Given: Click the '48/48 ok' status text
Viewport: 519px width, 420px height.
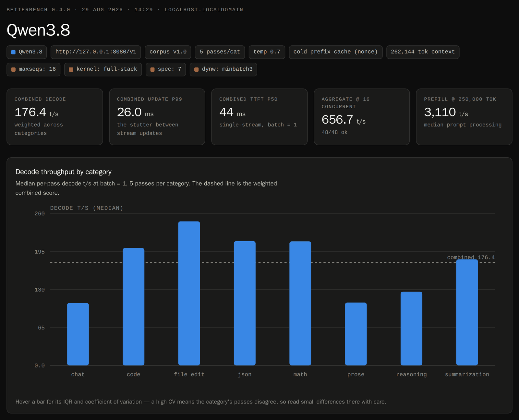Looking at the screenshot, I should pyautogui.click(x=334, y=132).
